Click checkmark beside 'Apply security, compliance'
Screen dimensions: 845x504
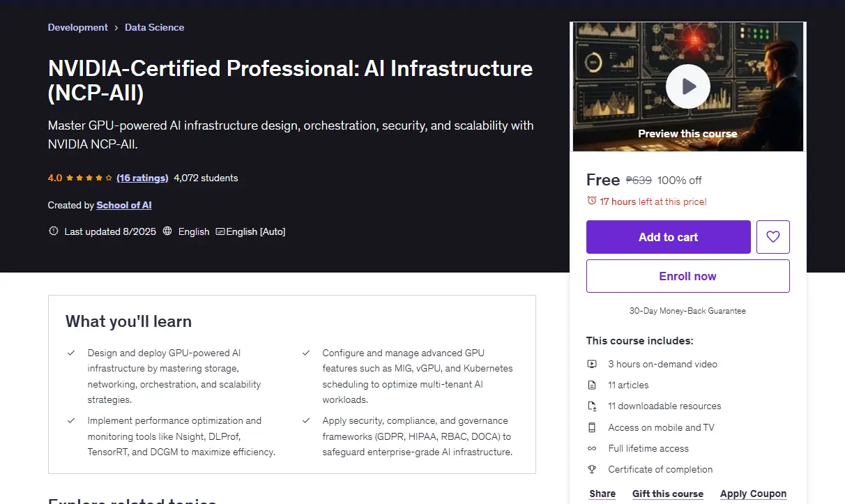point(306,420)
